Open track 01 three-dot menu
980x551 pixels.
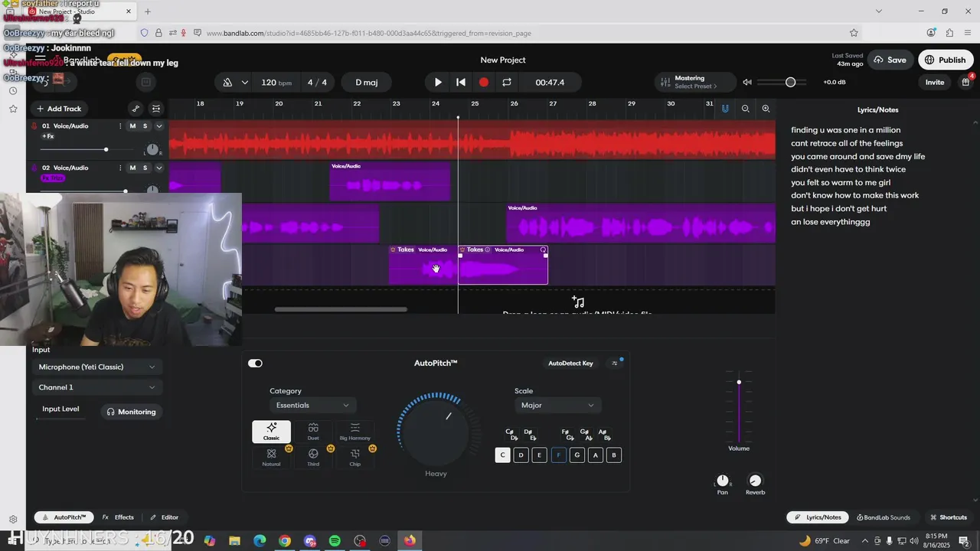pos(120,126)
